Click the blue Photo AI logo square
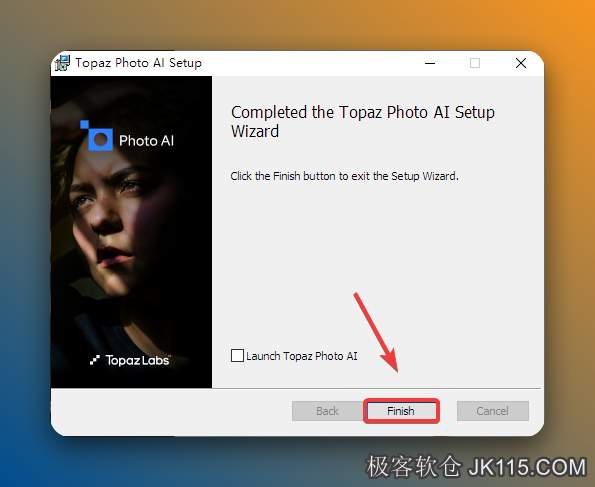595x487 pixels. tap(100, 140)
